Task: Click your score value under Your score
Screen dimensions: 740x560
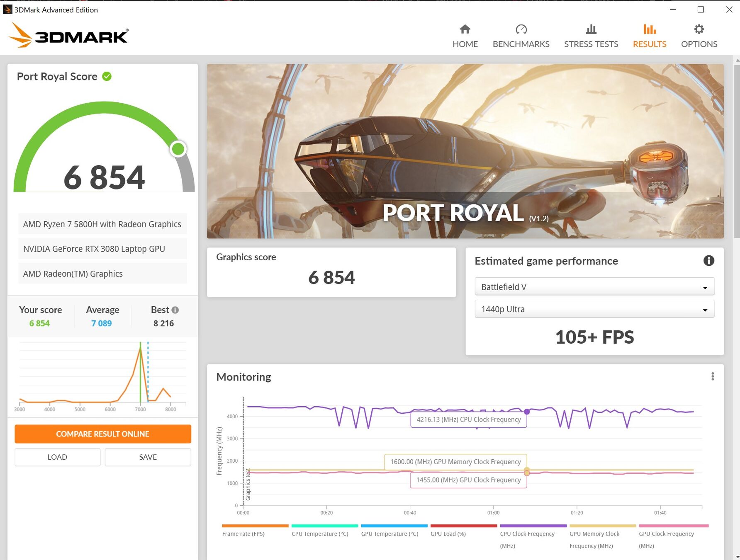Action: point(39,323)
